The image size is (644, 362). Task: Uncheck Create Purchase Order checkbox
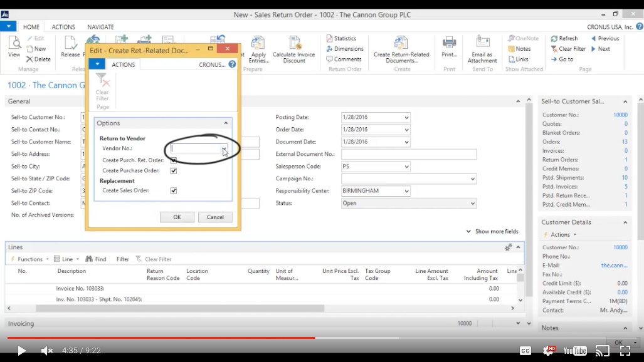click(x=174, y=171)
